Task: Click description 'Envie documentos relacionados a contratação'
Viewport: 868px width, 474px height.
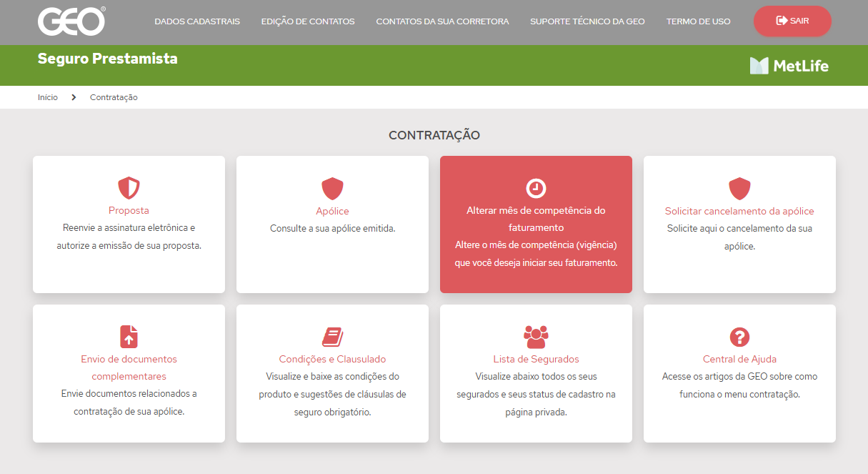Action: coord(129,403)
